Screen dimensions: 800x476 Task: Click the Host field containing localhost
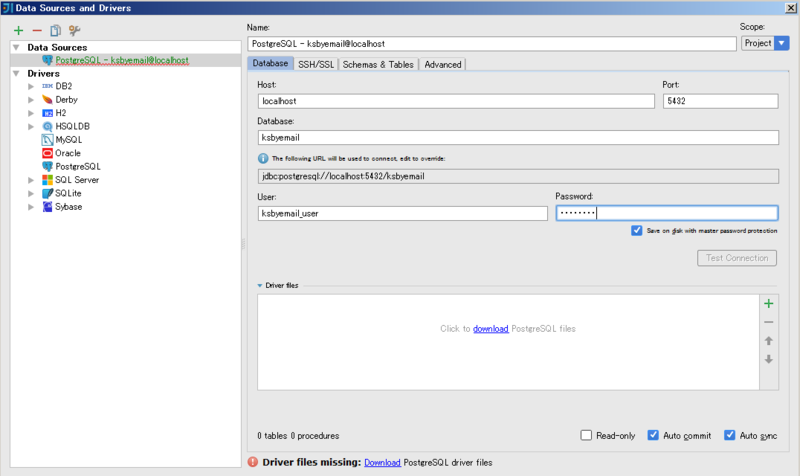point(456,101)
